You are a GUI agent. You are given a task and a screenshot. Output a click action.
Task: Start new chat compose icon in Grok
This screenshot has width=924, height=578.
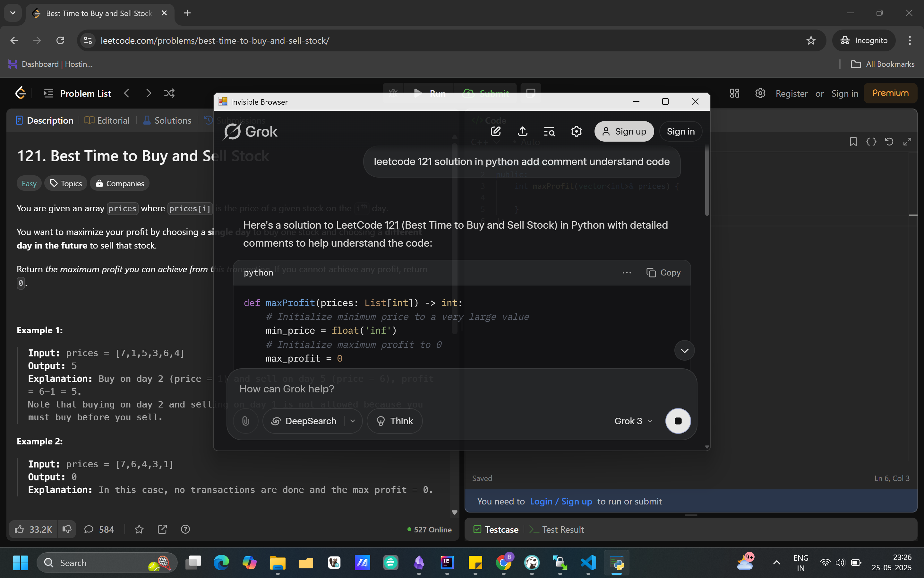[496, 132]
